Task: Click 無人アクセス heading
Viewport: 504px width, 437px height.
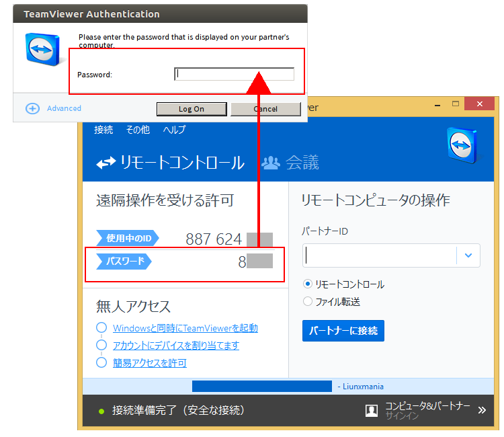Action: tap(133, 306)
